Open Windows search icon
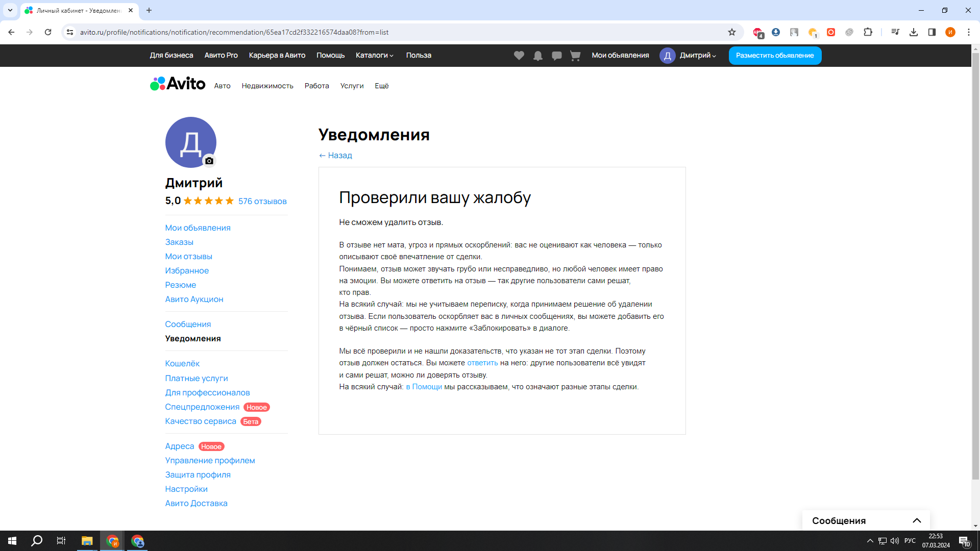Viewport: 980px width, 551px height. (37, 541)
